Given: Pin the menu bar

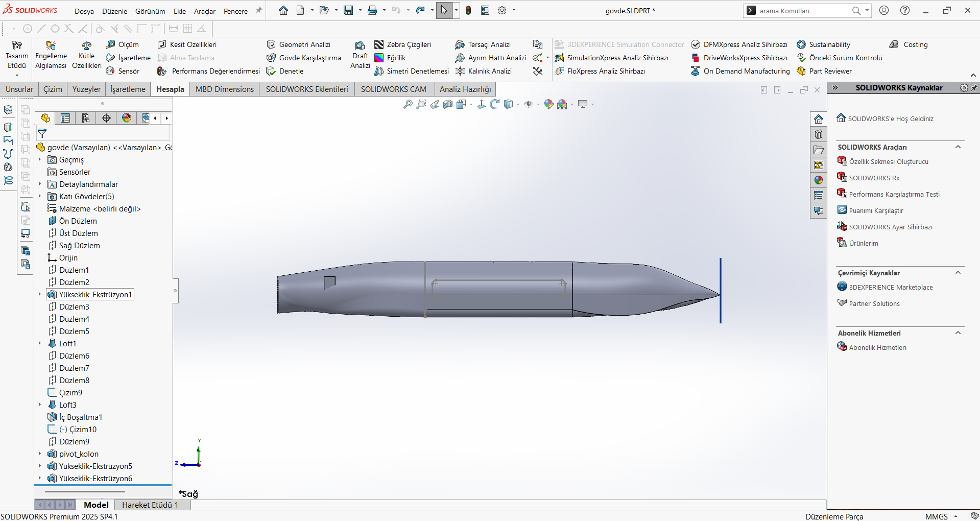Looking at the screenshot, I should coord(259,10).
